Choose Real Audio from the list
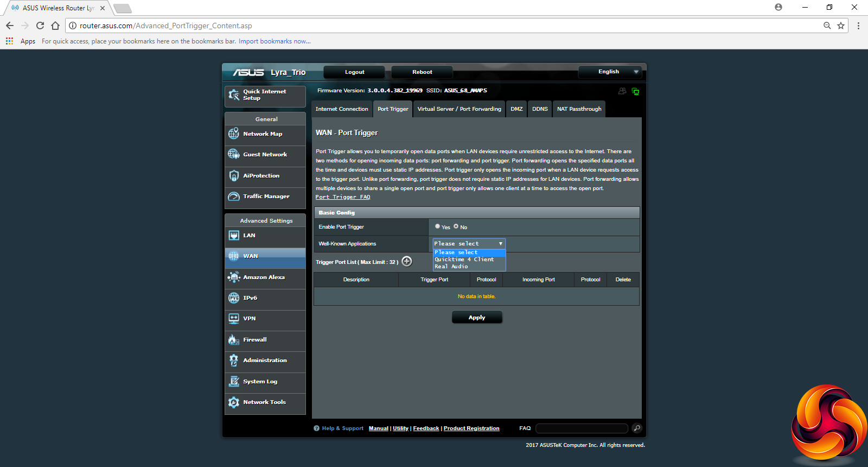 [x=469, y=267]
